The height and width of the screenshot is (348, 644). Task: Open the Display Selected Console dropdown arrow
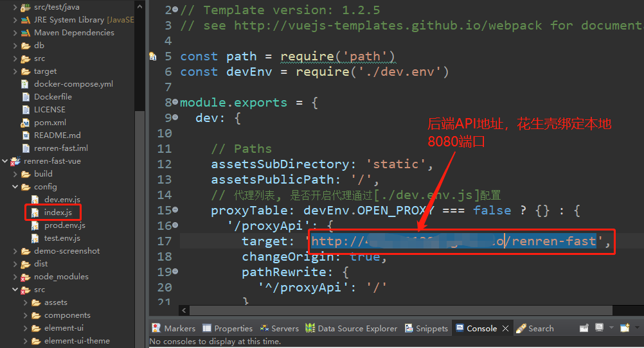(x=611, y=327)
